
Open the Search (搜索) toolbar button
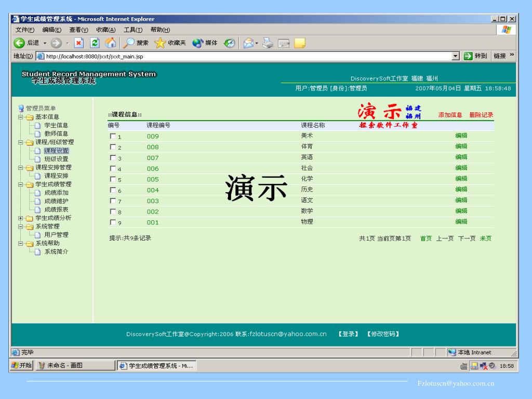click(136, 43)
